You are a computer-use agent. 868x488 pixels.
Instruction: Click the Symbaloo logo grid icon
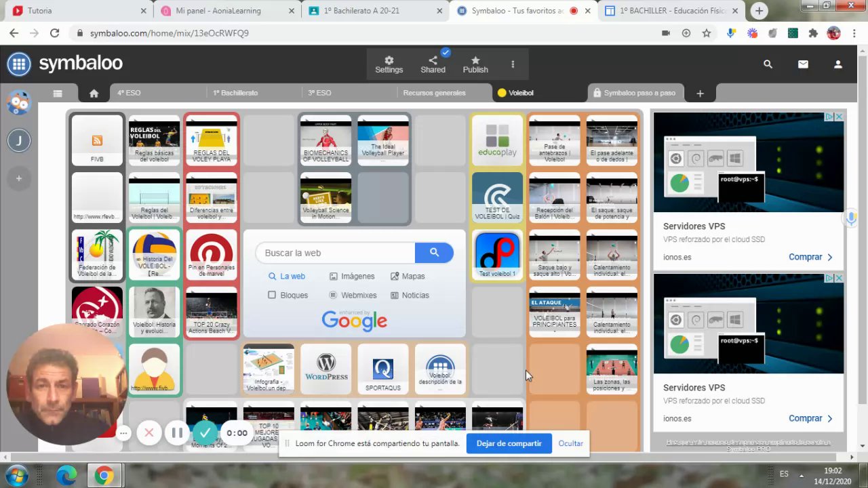19,64
